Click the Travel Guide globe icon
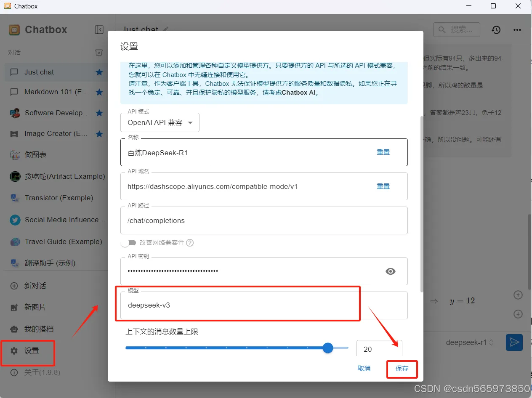 coord(15,241)
